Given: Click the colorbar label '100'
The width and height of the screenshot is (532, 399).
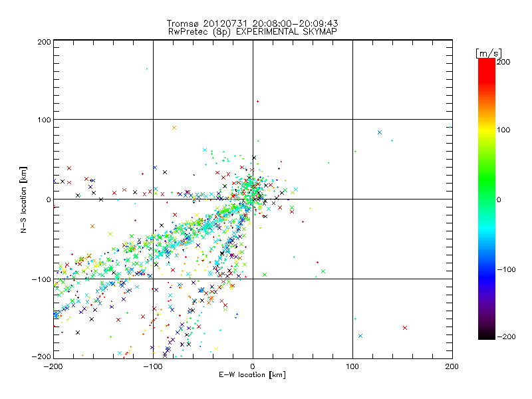Looking at the screenshot, I should pos(503,130).
